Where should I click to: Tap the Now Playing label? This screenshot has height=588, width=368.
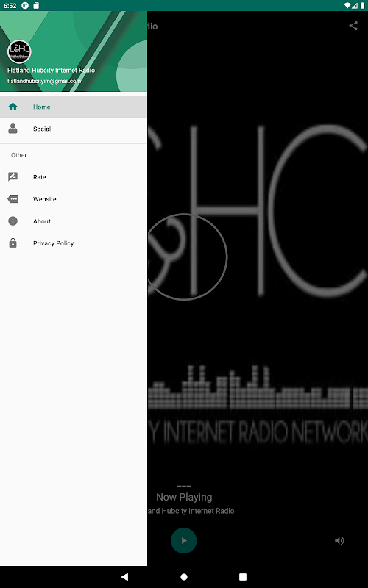[184, 497]
